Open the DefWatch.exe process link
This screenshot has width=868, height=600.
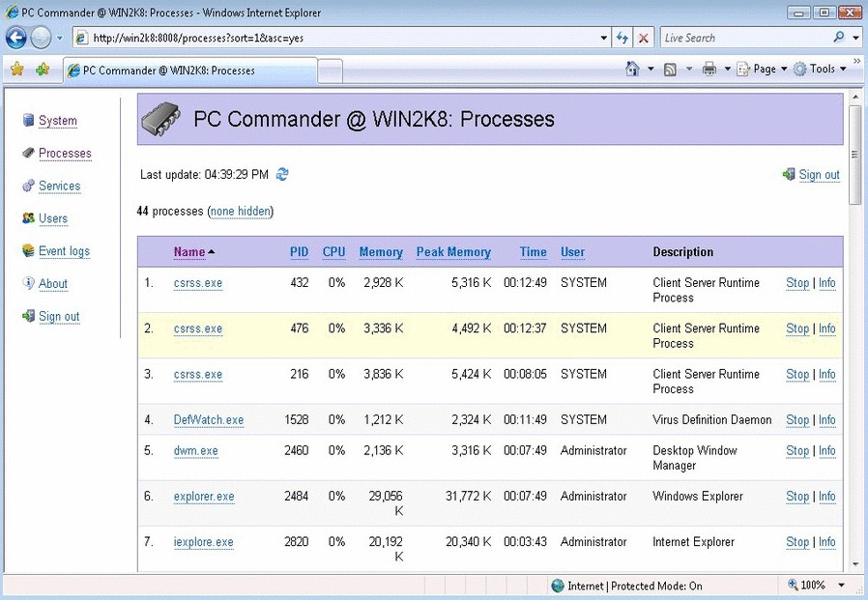[x=209, y=420]
